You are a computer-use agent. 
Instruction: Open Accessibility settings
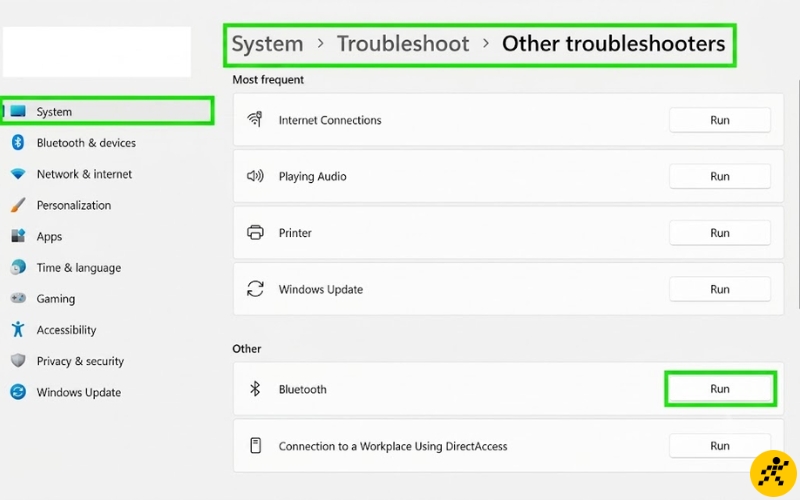click(66, 330)
